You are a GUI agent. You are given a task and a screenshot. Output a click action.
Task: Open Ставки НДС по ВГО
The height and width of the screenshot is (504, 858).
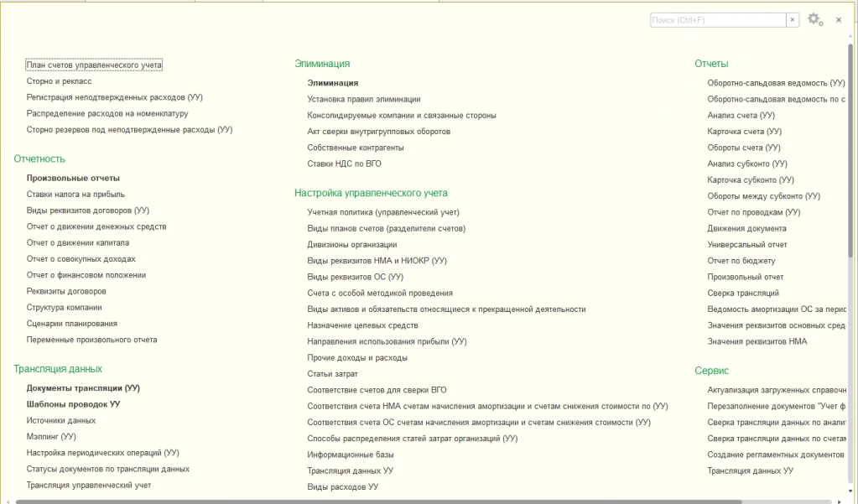coord(344,164)
